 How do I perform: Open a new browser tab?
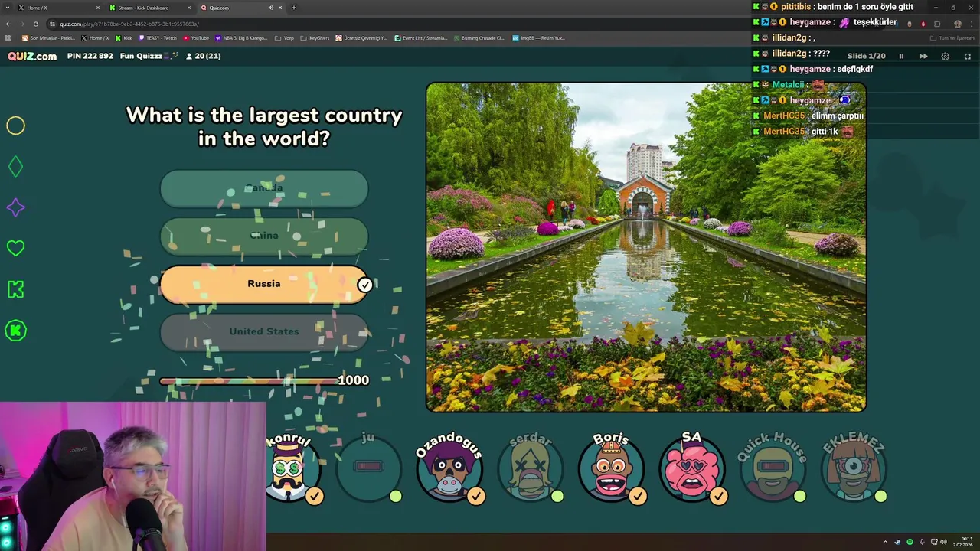294,8
